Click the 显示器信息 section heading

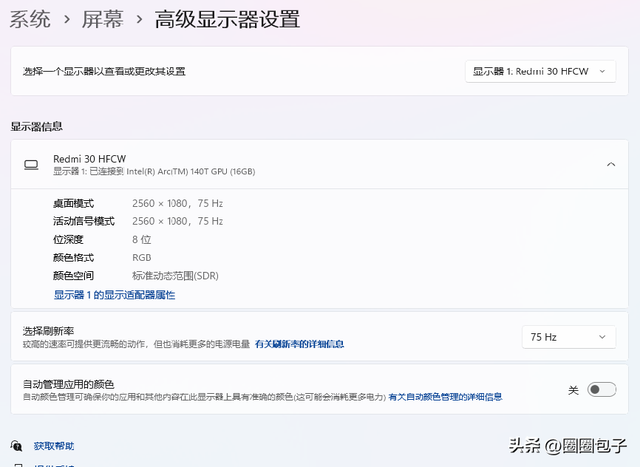point(36,127)
